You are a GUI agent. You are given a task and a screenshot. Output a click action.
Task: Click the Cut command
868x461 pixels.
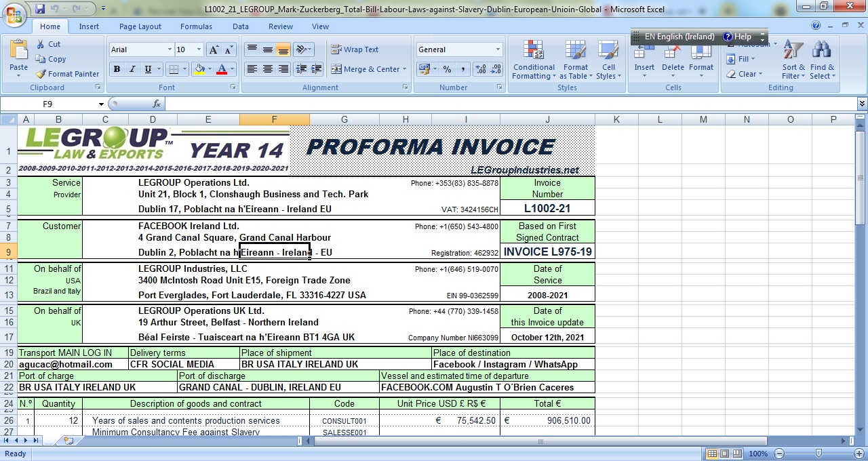48,44
